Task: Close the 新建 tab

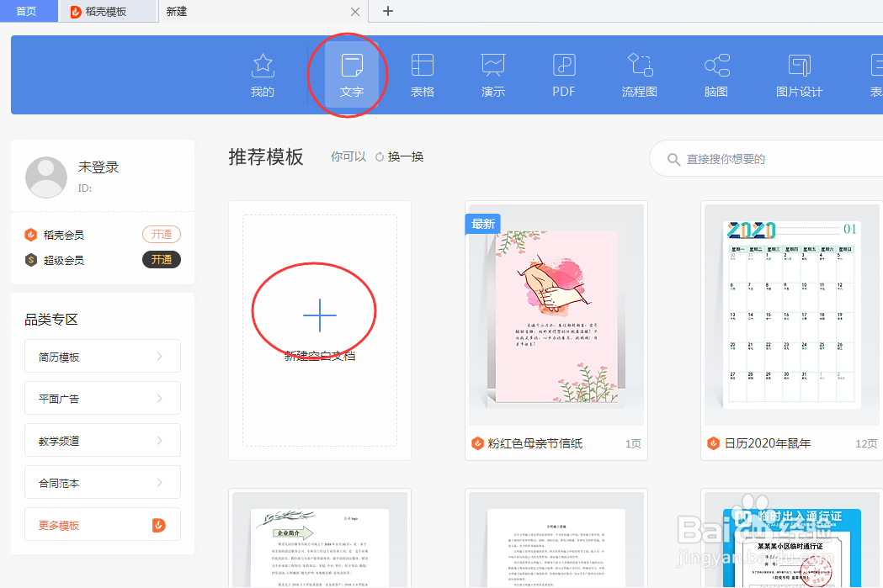Action: [354, 11]
